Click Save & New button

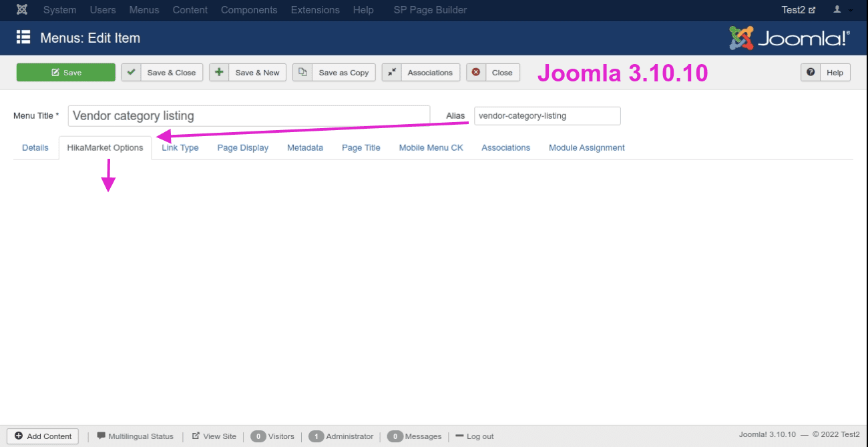(x=248, y=73)
